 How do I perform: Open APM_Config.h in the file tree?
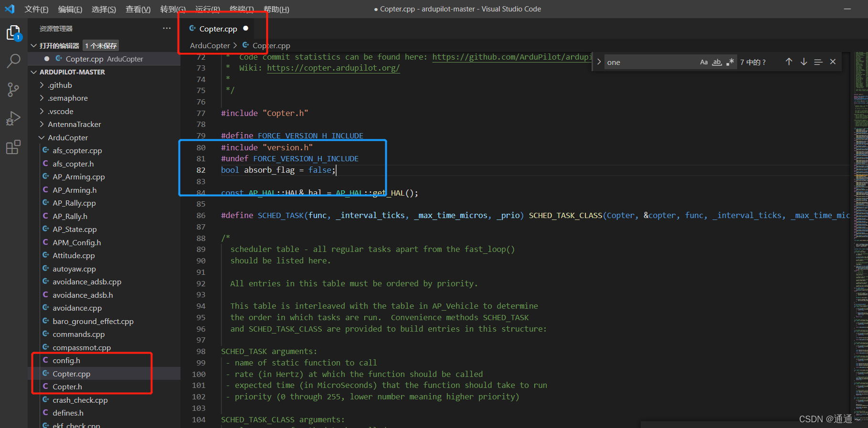104,242
